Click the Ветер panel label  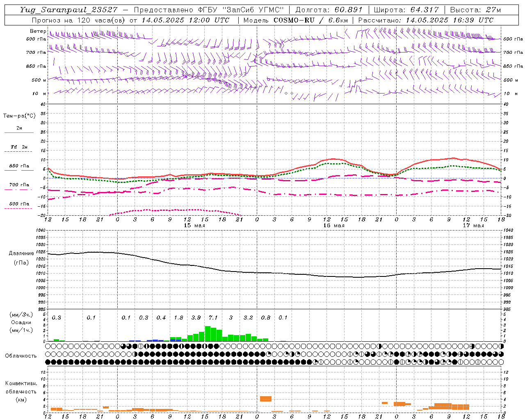click(x=38, y=31)
